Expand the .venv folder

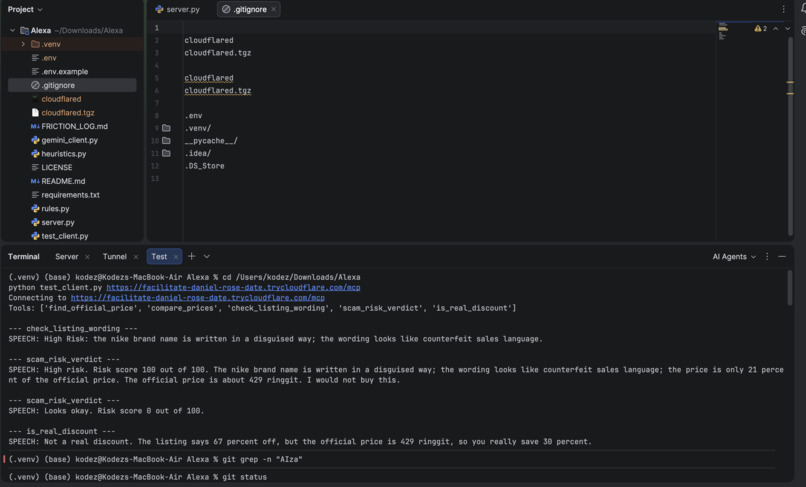tap(23, 44)
